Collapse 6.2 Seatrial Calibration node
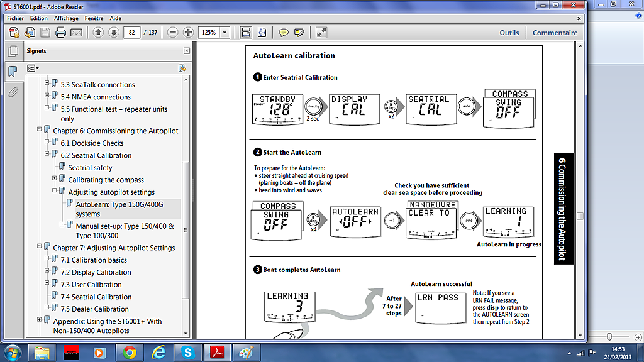The width and height of the screenshot is (644, 362). click(x=47, y=153)
